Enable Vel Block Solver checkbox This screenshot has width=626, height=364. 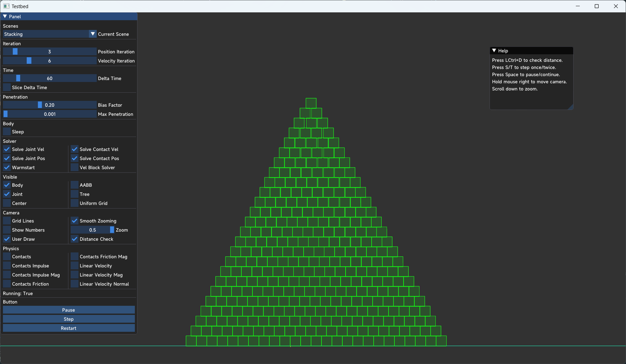click(75, 168)
